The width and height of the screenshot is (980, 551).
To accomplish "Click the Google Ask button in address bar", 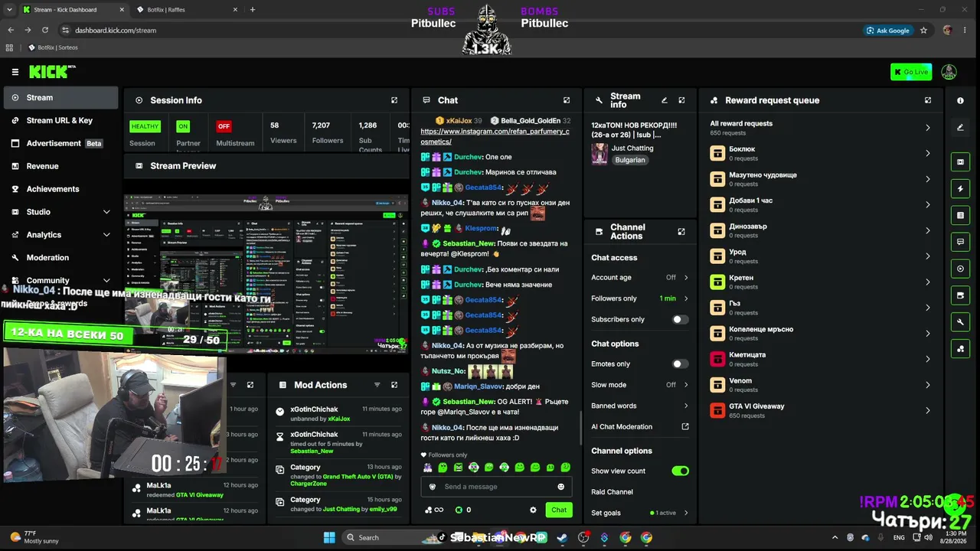I will pos(888,31).
